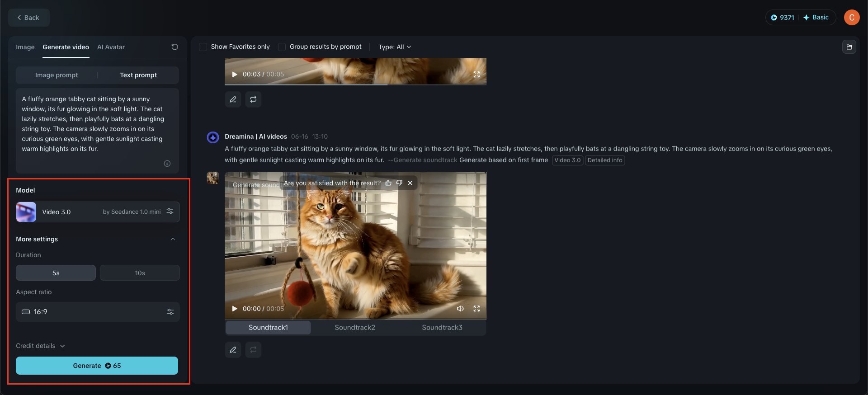This screenshot has width=868, height=395.
Task: Enter fullscreen on the upper video
Action: pyautogui.click(x=476, y=75)
